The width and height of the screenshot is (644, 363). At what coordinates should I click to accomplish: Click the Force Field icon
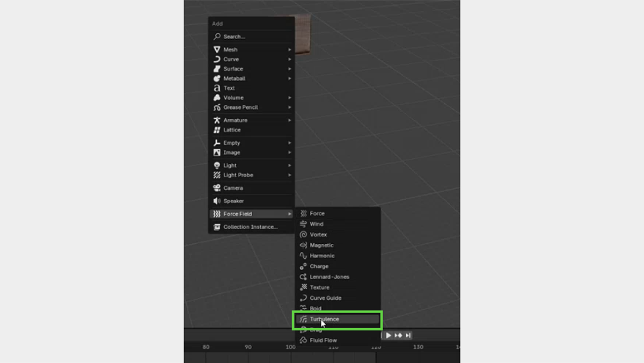pos(217,214)
